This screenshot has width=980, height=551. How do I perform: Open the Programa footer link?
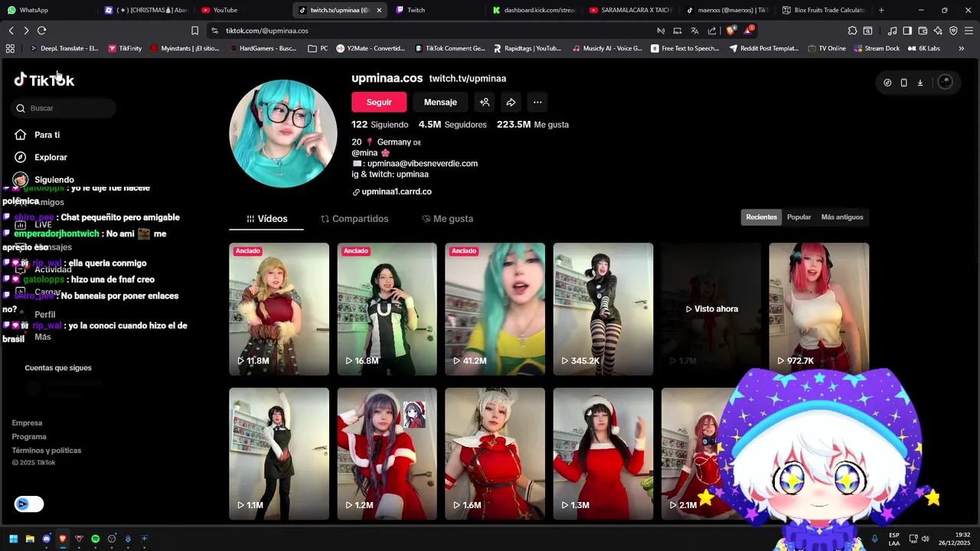pos(29,436)
